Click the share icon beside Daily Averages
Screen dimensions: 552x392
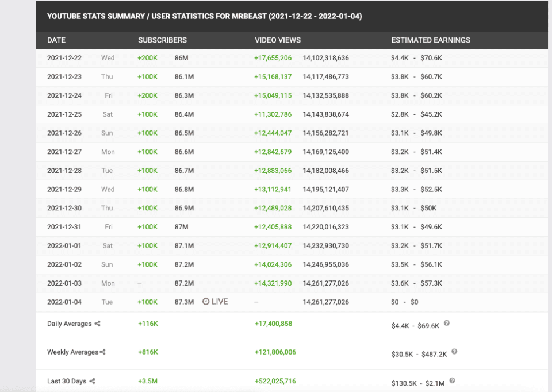[x=98, y=324]
